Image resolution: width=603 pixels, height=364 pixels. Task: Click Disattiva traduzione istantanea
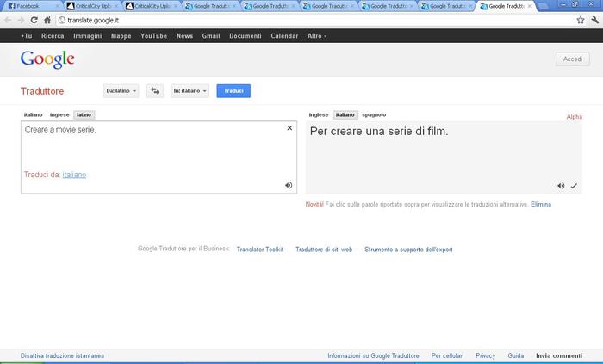[x=62, y=355]
